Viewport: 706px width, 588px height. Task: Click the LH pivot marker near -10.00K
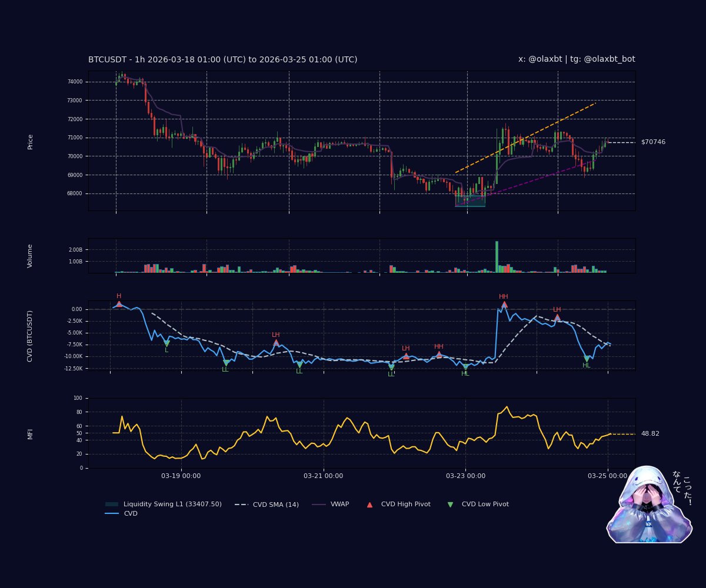(x=406, y=356)
